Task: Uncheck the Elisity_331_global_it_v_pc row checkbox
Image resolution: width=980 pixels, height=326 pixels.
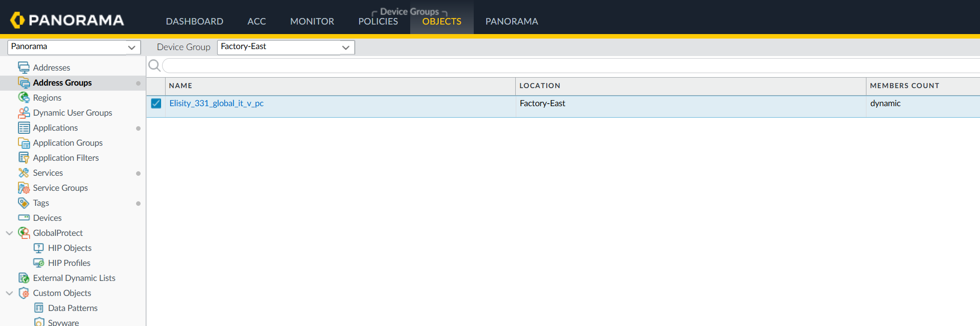Action: pyautogui.click(x=156, y=104)
